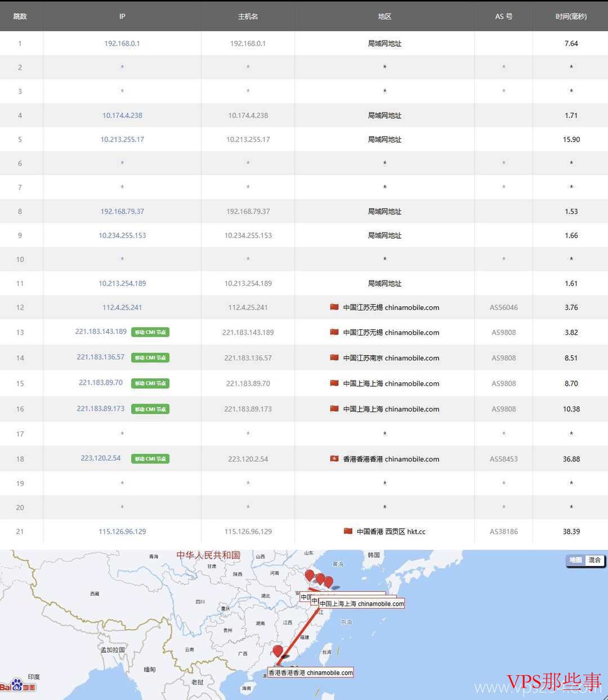Click region text 中国香港 西贡区 hkt.cc

pyautogui.click(x=391, y=532)
